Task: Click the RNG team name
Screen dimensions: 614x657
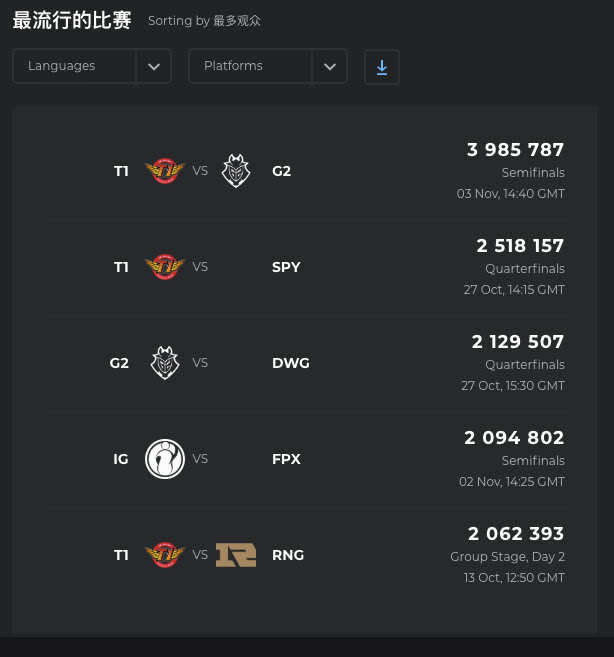Action: pyautogui.click(x=288, y=555)
